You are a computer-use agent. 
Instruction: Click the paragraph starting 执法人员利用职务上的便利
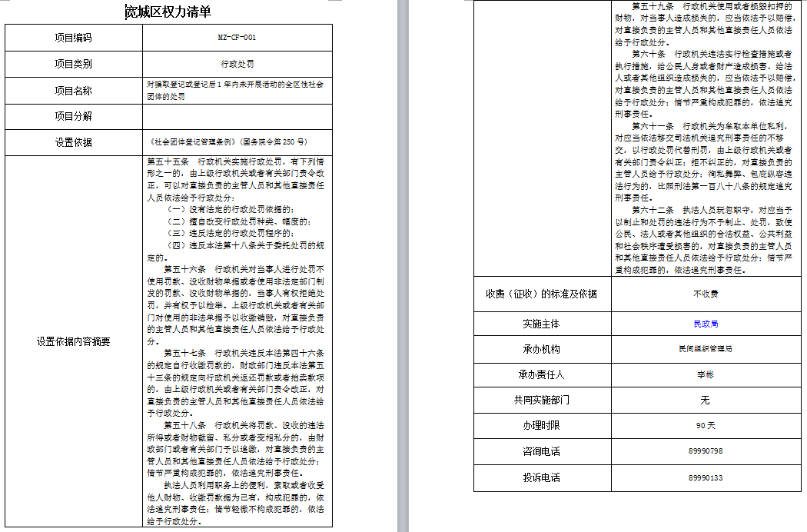236,503
